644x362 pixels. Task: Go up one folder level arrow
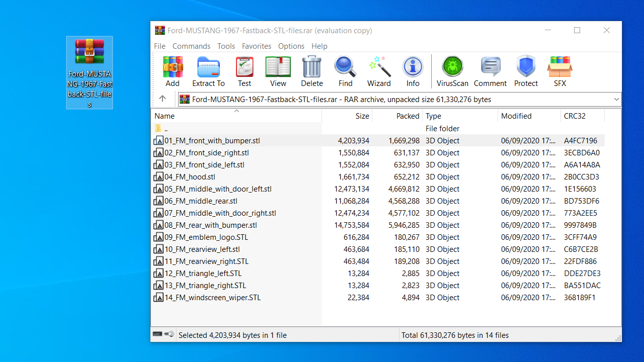(163, 99)
